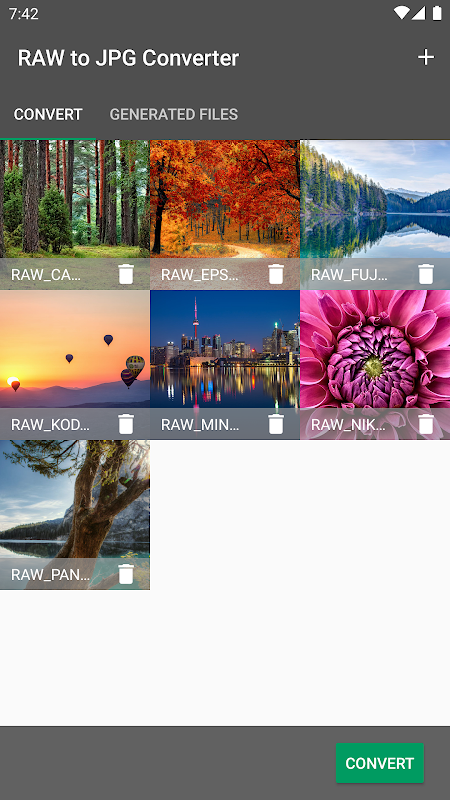Select the Convert tab

48,114
